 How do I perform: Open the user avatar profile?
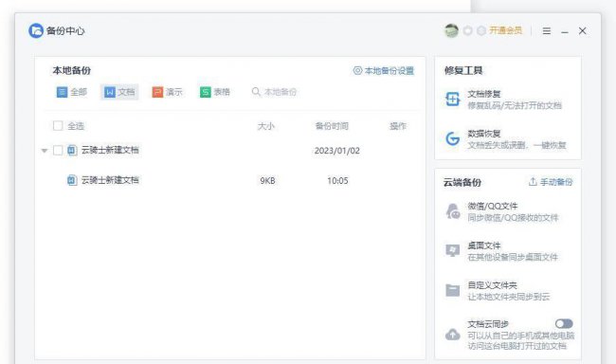click(451, 30)
